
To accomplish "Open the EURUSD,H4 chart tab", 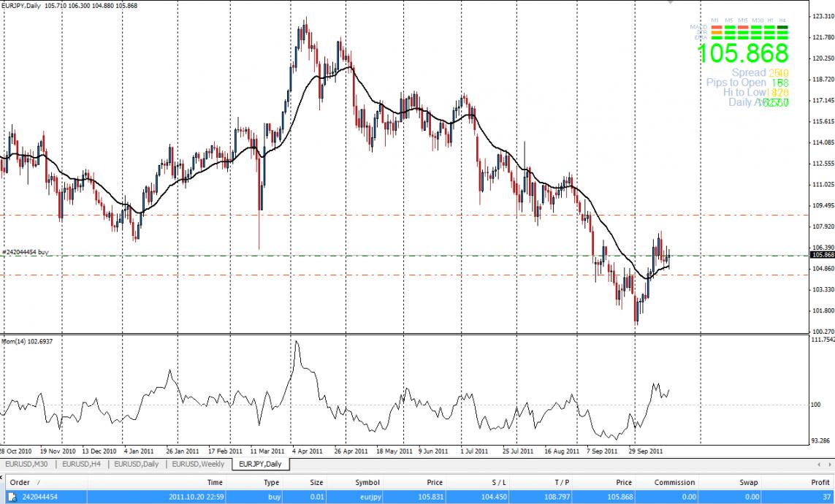I will (82, 464).
